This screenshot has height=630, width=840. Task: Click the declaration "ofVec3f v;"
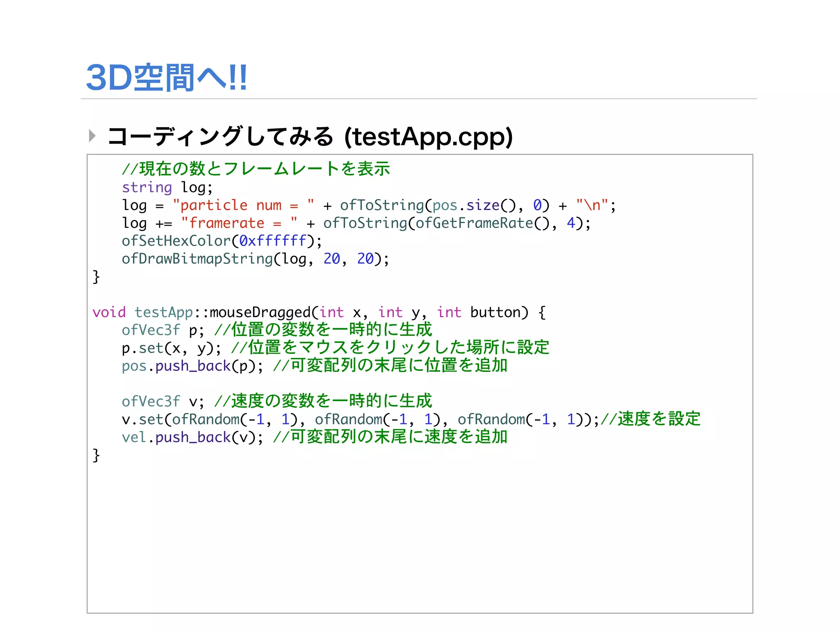tap(163, 402)
